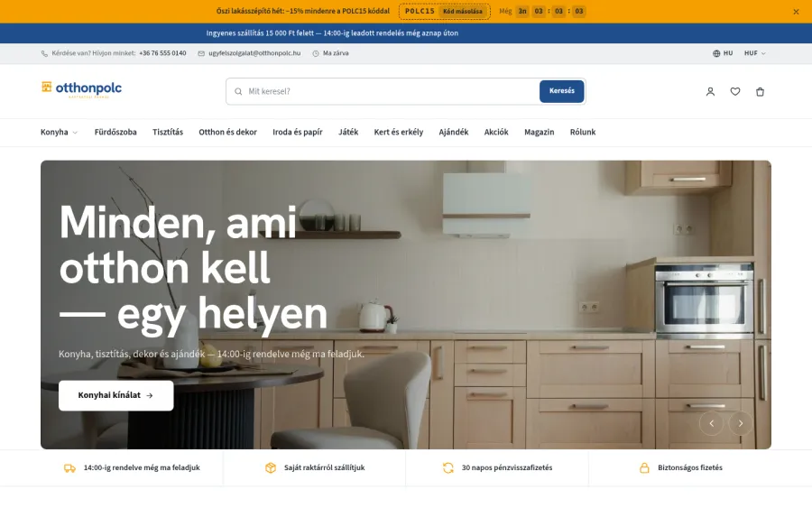This screenshot has height=508, width=812.
Task: Open the Tisztítás category
Action: 168,132
